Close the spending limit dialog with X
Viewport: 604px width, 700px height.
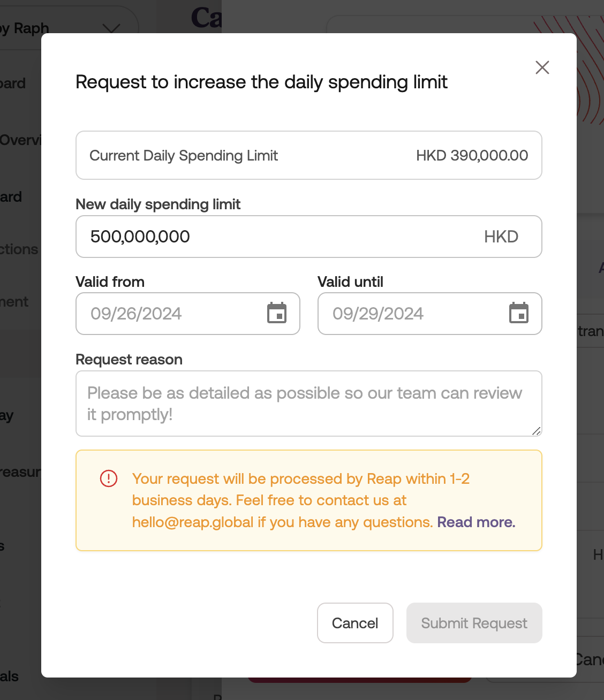tap(542, 67)
